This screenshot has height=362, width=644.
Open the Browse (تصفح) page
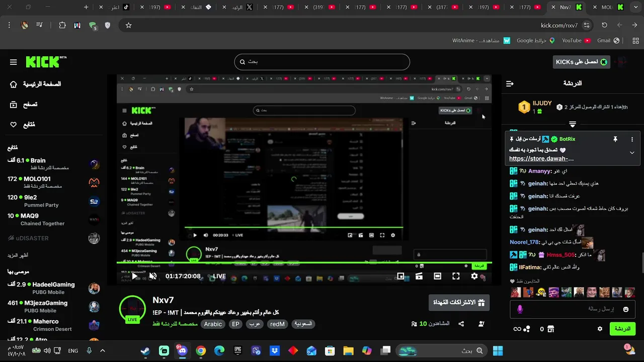tap(24, 105)
